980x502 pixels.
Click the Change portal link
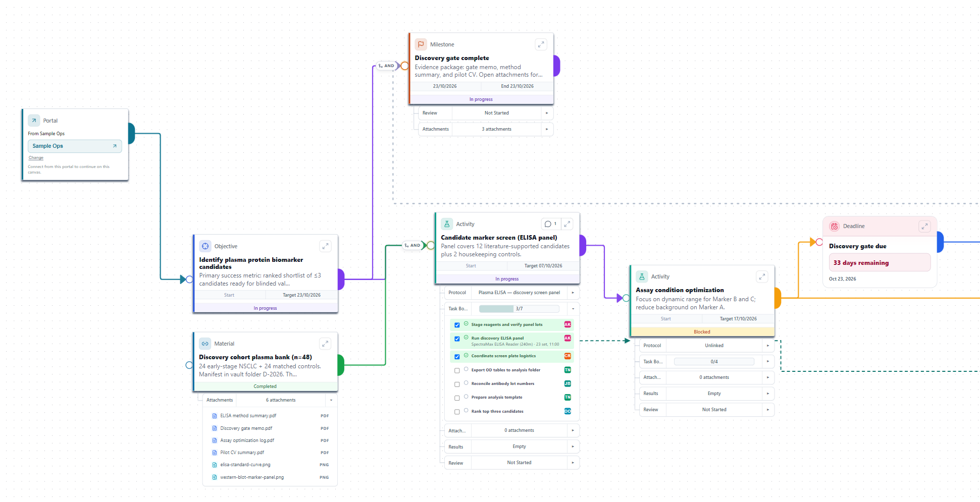tap(36, 158)
